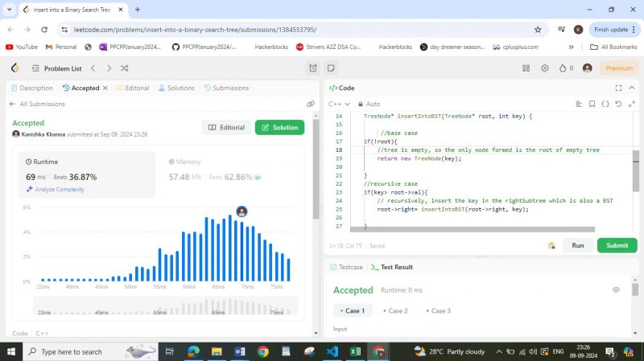Click the bookmark icon in the editor toolbar
The image size is (644, 361).
[x=592, y=104]
